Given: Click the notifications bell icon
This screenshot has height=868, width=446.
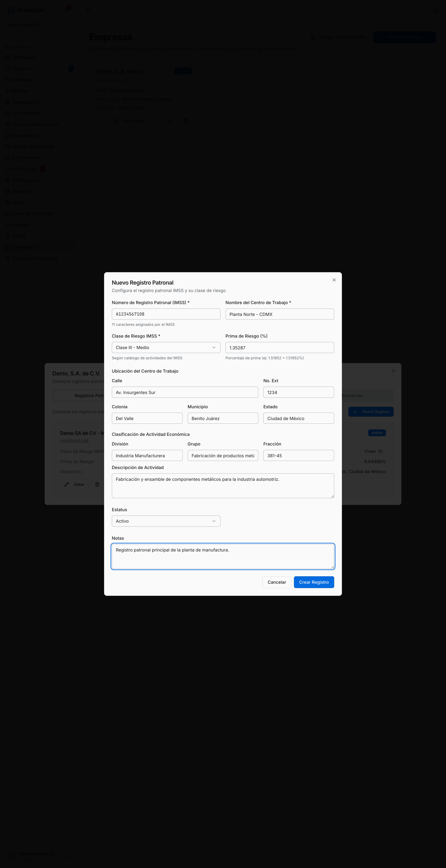Looking at the screenshot, I should tap(67, 10).
